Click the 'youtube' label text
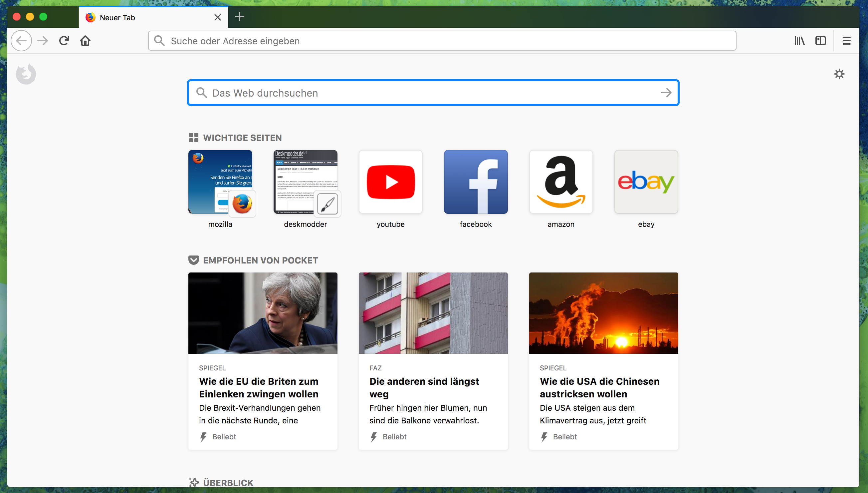 pyautogui.click(x=391, y=224)
